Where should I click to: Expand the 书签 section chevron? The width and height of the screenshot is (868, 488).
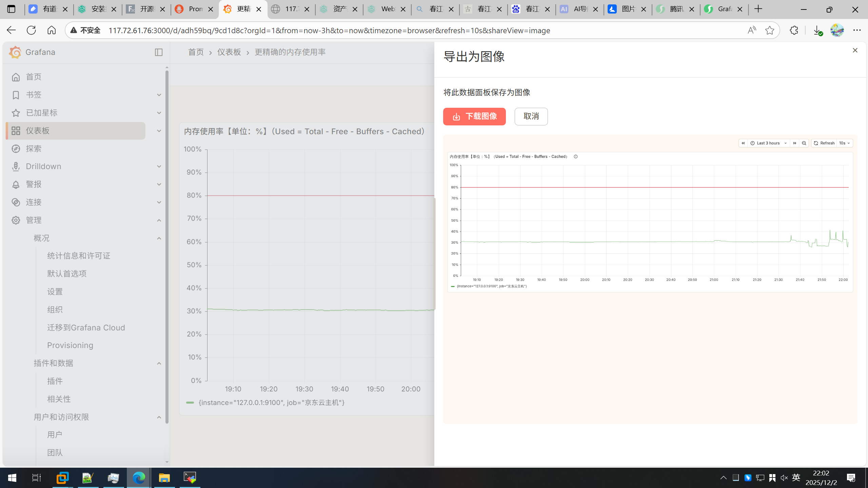pos(159,95)
